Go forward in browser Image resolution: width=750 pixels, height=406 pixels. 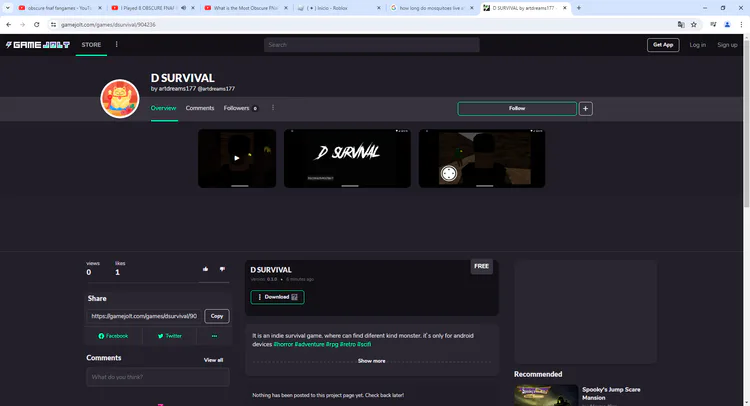pos(22,24)
